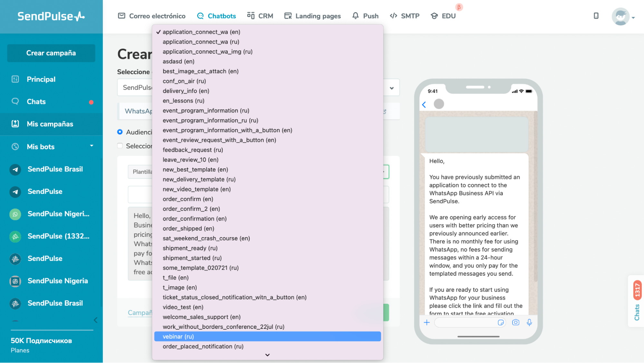Screen dimensions: 644x363
Task: Select video_test (en) option
Action: pos(267,307)
